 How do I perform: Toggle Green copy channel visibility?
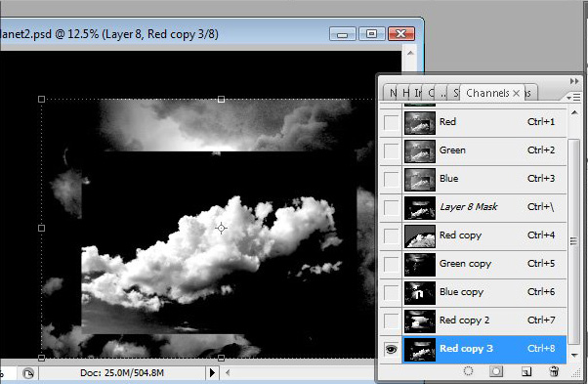click(391, 264)
